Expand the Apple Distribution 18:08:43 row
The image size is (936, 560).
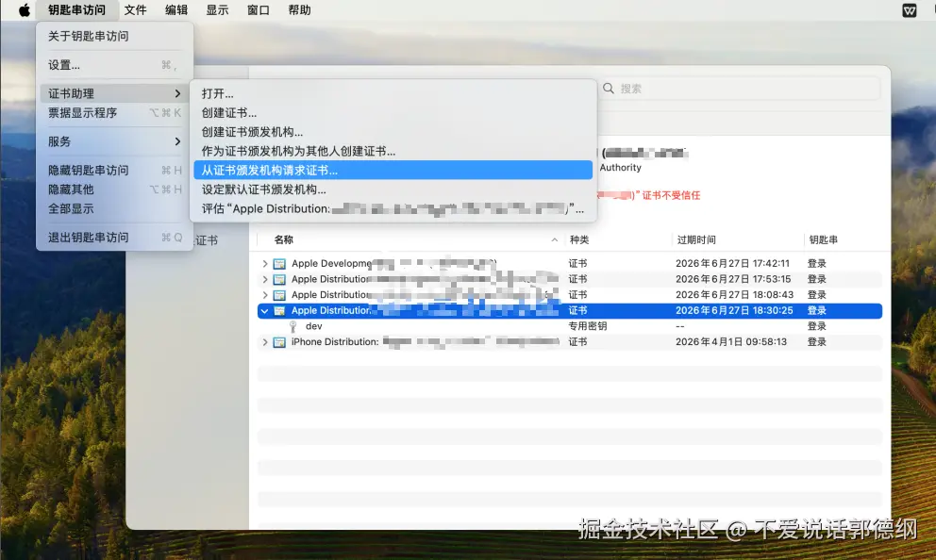(265, 295)
